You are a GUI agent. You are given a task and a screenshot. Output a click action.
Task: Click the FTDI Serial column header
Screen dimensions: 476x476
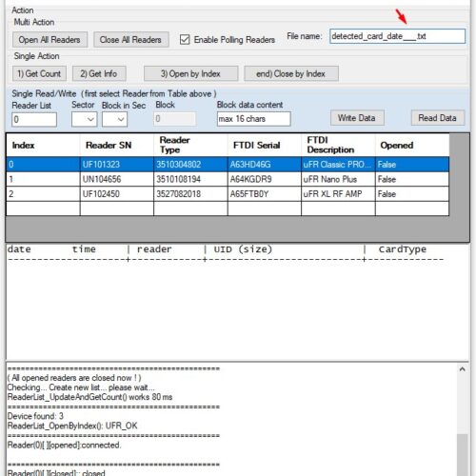(265, 145)
